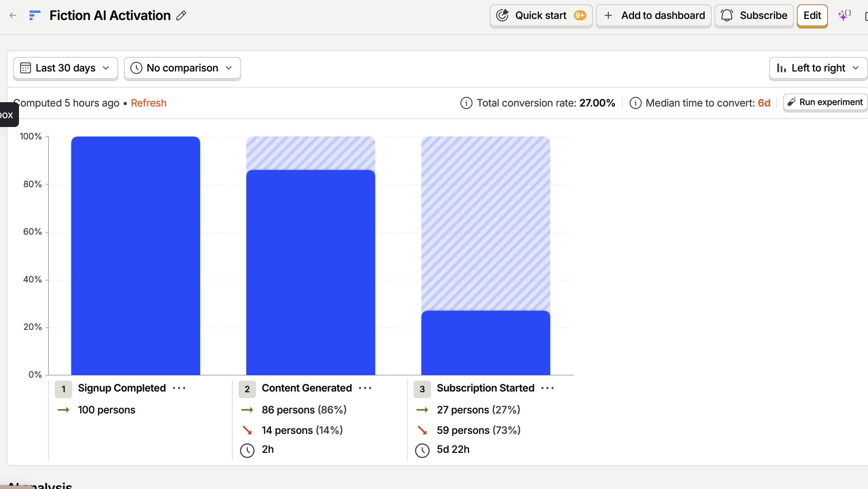The height and width of the screenshot is (489, 868).
Task: Click Run experiment button
Action: click(x=825, y=102)
